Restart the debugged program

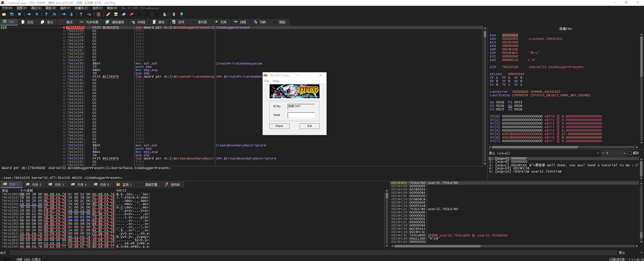12,14
